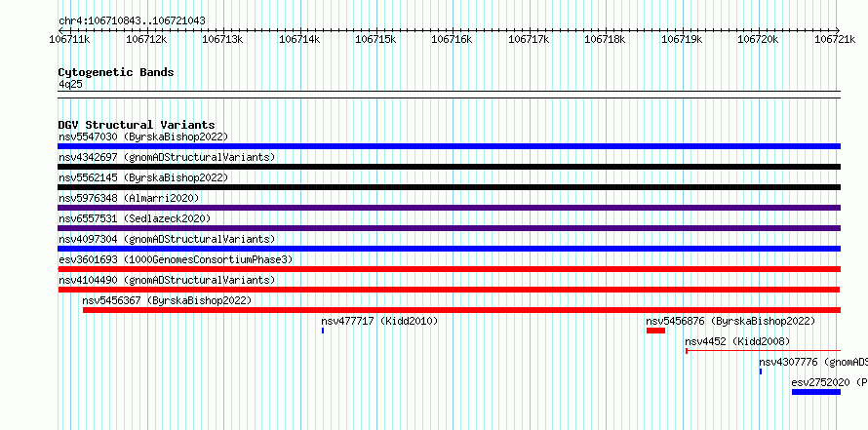Click the 106719k ruler tick label
This screenshot has width=868, height=430.
682,39
